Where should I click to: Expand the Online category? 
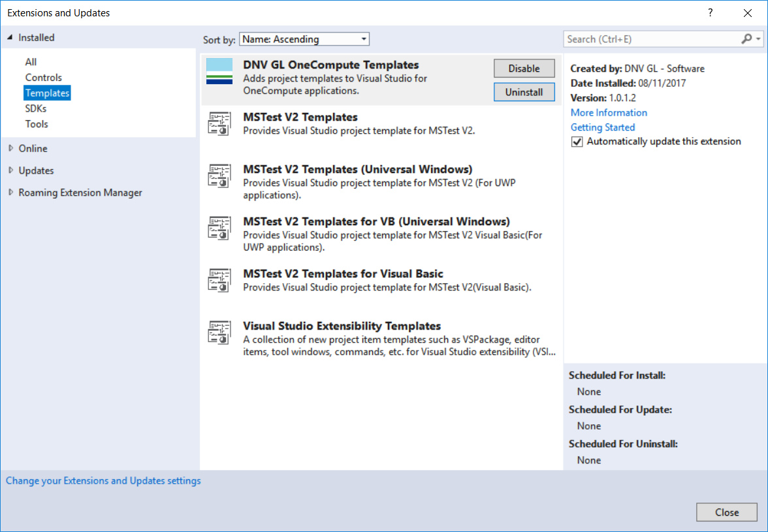[10, 148]
